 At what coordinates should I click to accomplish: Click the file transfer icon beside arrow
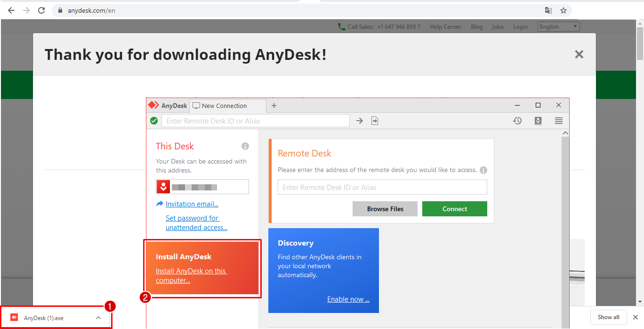pos(375,121)
